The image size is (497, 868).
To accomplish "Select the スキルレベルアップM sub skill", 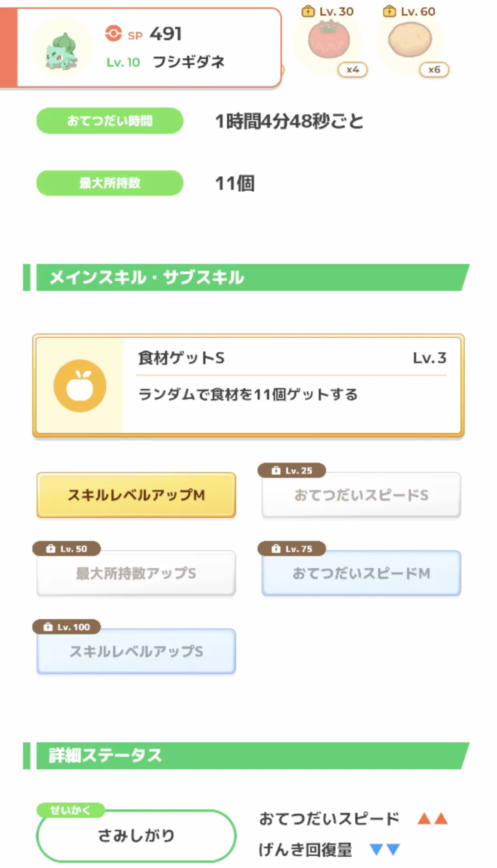I will tap(136, 495).
